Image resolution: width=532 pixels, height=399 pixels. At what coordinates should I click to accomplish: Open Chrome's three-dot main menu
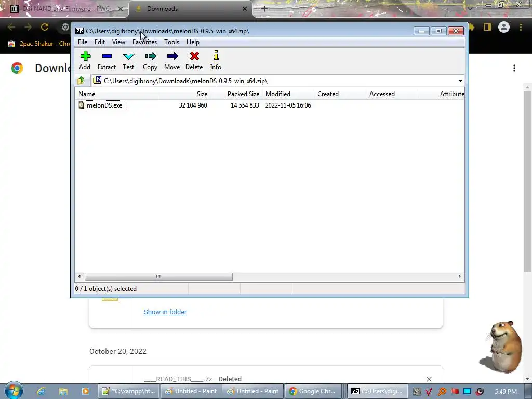point(521,27)
